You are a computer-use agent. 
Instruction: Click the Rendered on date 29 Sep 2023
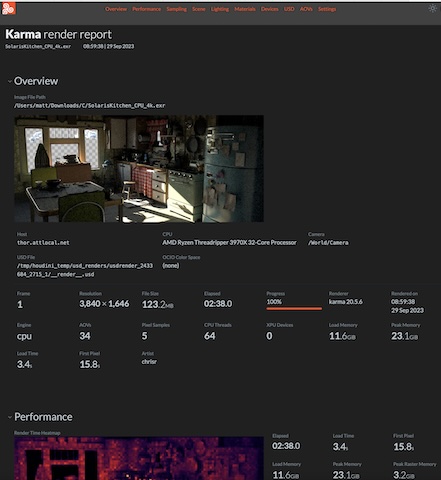pos(407,310)
